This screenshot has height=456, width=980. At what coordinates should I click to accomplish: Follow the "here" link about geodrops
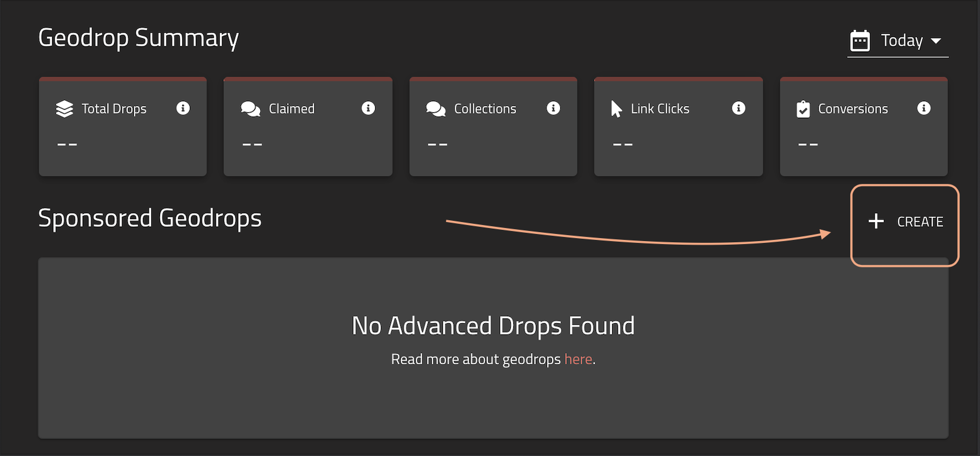pos(578,359)
